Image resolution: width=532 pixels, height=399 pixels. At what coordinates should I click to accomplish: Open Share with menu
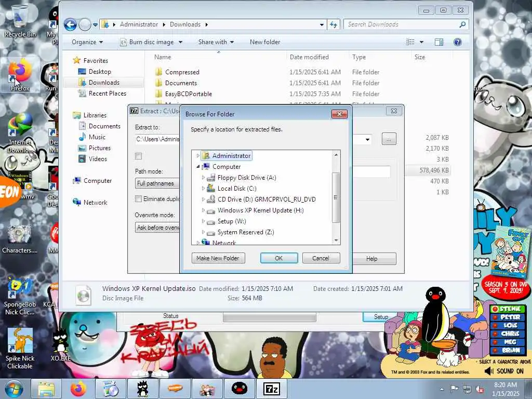[x=216, y=42]
